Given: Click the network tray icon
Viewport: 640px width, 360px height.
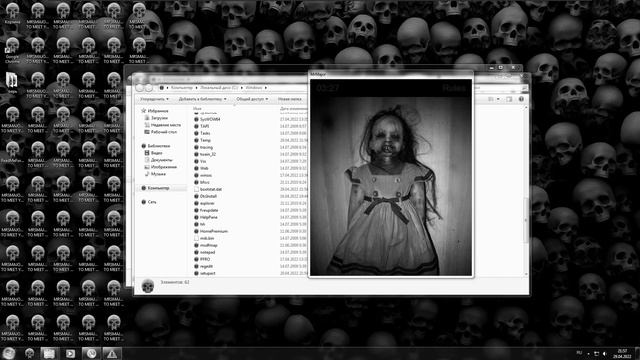Looking at the screenshot, I should (x=596, y=353).
